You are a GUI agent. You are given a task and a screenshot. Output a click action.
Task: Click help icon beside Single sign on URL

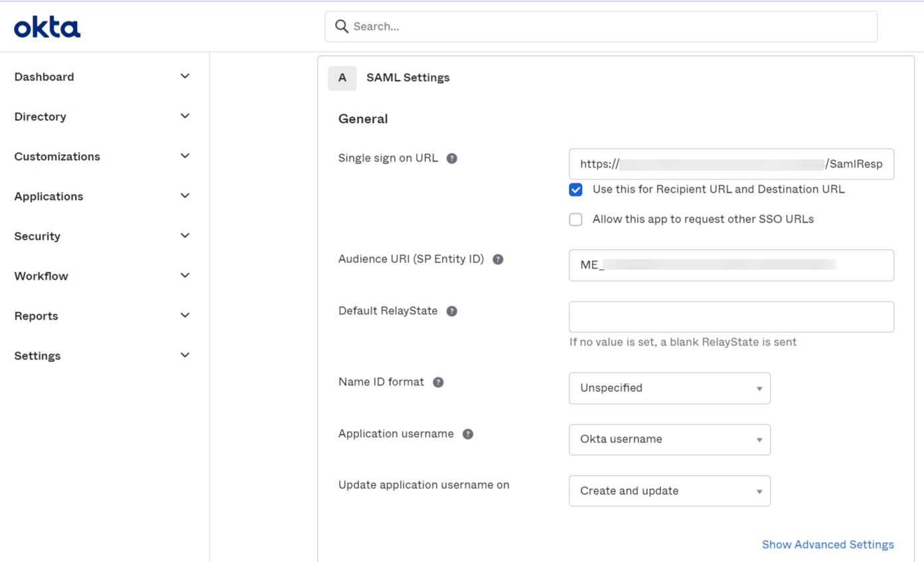click(x=452, y=159)
